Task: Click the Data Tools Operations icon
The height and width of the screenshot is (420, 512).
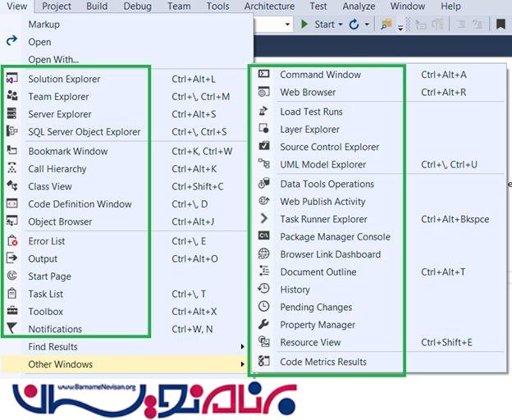Action: [x=264, y=183]
